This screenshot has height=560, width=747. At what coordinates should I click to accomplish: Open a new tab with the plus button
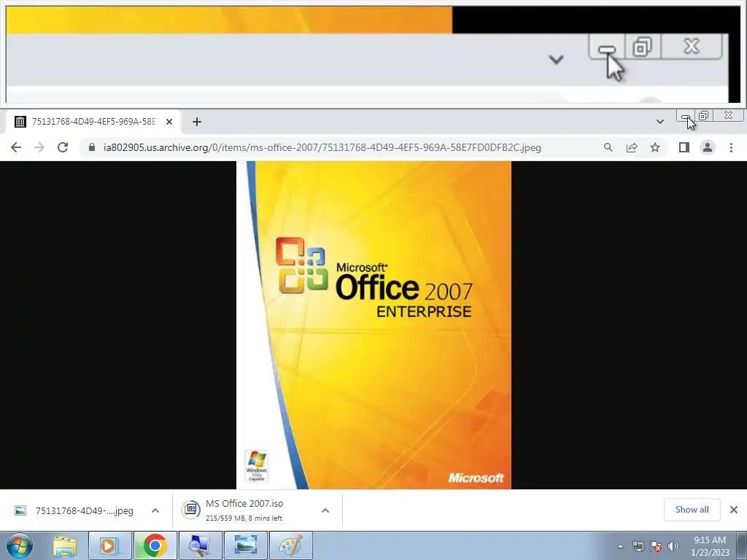pyautogui.click(x=197, y=122)
